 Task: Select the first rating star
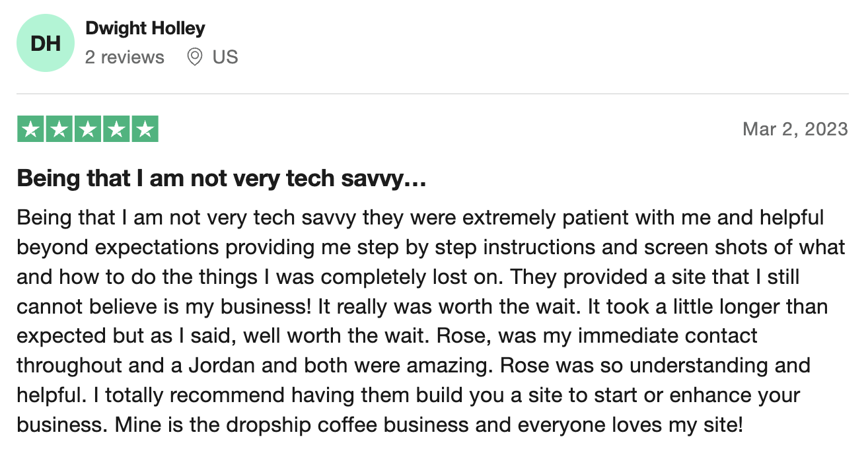30,129
